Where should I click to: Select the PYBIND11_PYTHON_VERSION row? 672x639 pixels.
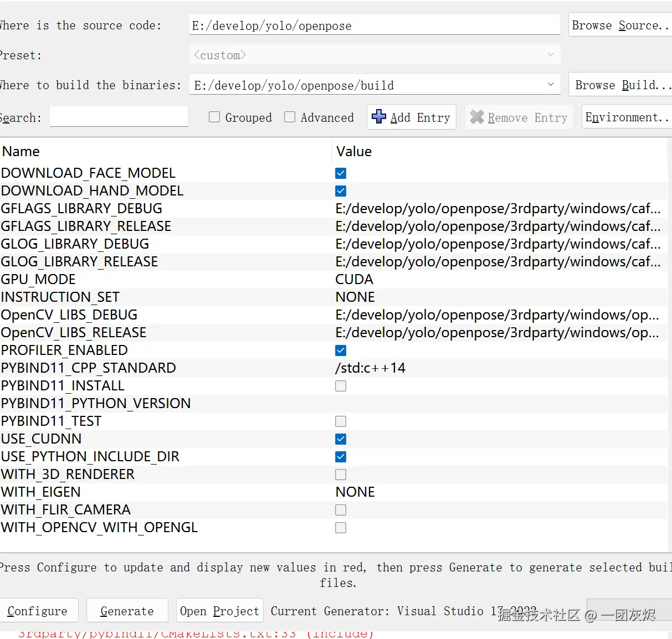pyautogui.click(x=334, y=404)
